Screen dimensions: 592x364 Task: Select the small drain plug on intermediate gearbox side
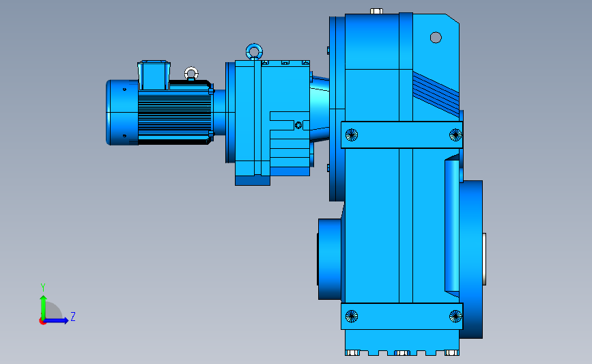pyautogui.click(x=298, y=125)
